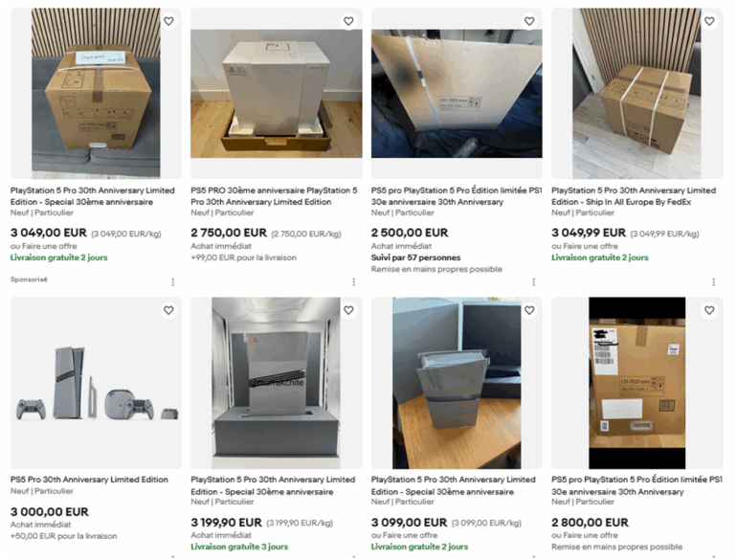737x560 pixels.
Task: Click heart icon on FedEx Europe shipping listing
Action: point(710,21)
